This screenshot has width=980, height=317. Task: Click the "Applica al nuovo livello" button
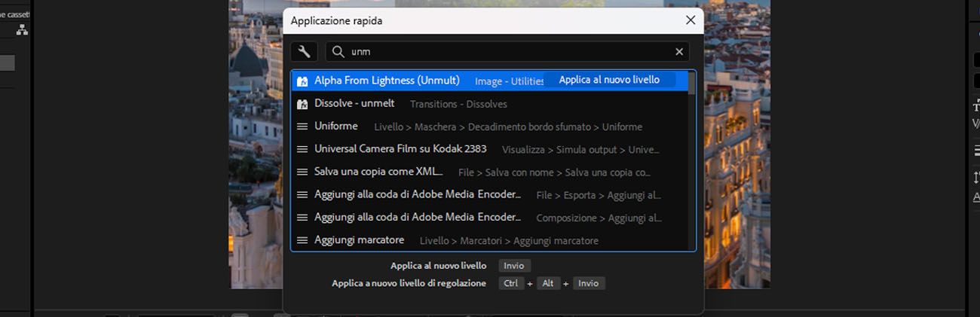click(609, 80)
